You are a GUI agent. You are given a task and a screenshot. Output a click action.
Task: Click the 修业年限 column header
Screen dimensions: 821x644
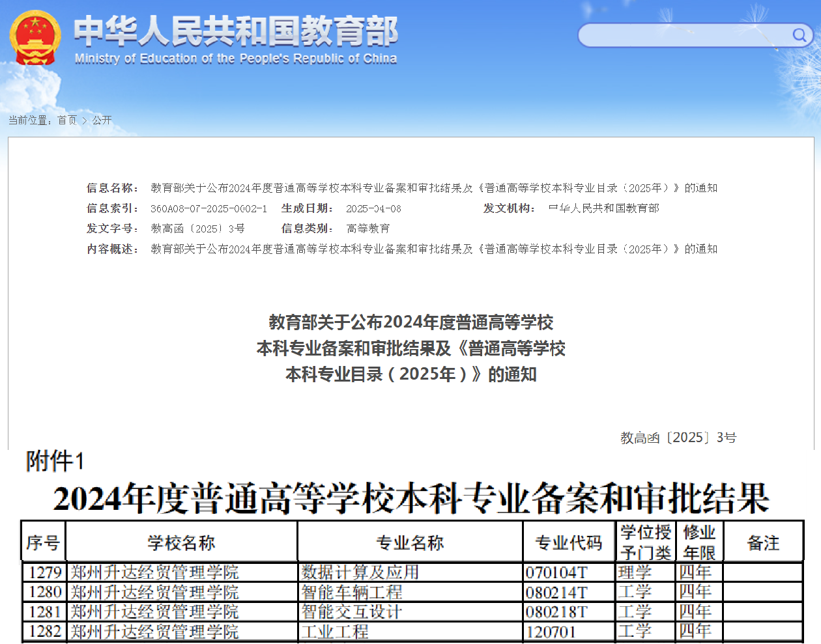click(699, 542)
